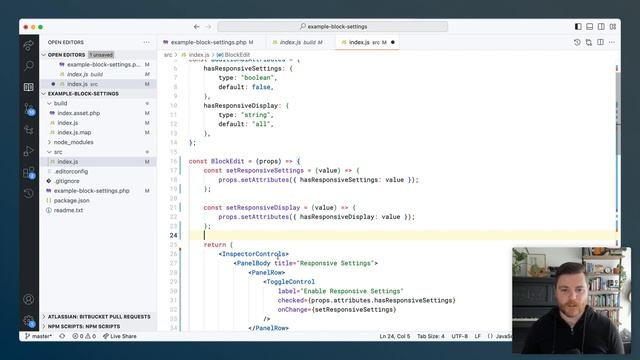This screenshot has height=360, width=640.
Task: Open the Explorer view icon in activity bar
Action: [x=29, y=87]
